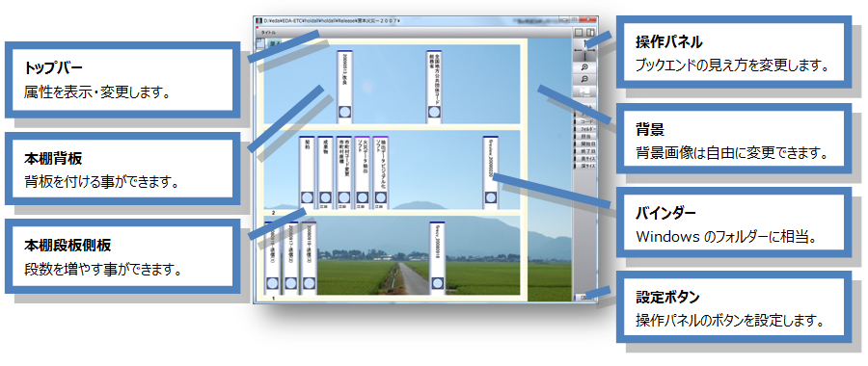Select the 終了日 item in side panel
This screenshot has width=868, height=366.
pyautogui.click(x=585, y=151)
